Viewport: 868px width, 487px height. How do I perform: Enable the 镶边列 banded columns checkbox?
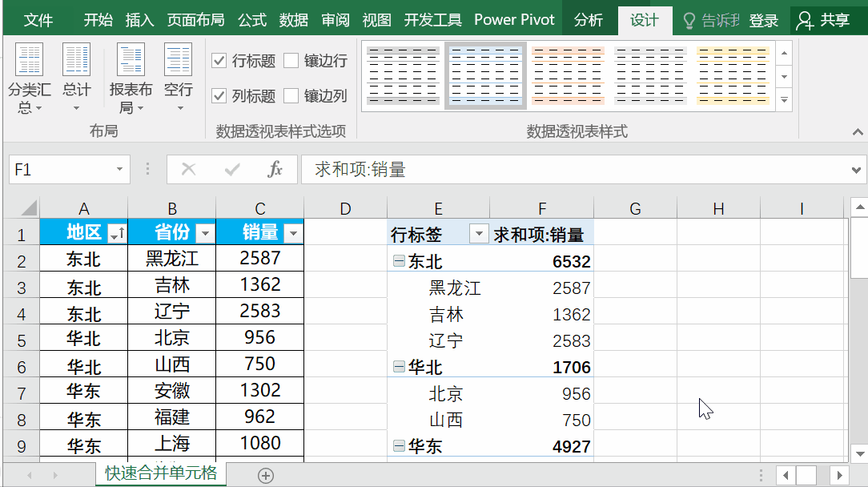coord(291,96)
